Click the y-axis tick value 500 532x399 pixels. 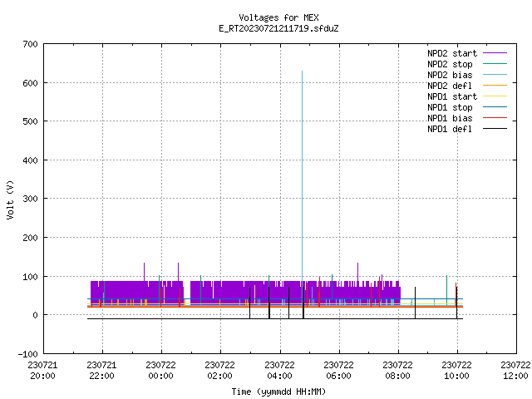(x=30, y=121)
